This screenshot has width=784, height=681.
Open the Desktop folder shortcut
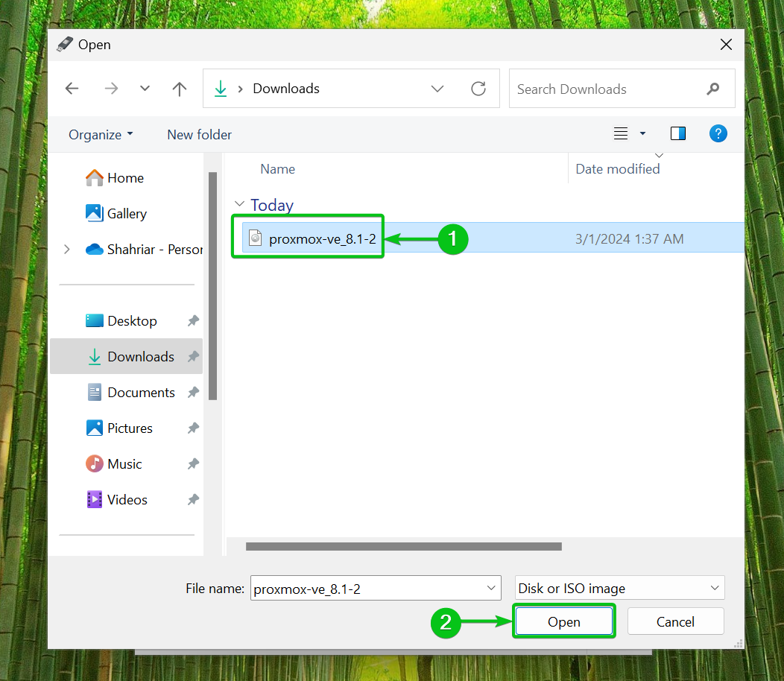click(x=121, y=320)
